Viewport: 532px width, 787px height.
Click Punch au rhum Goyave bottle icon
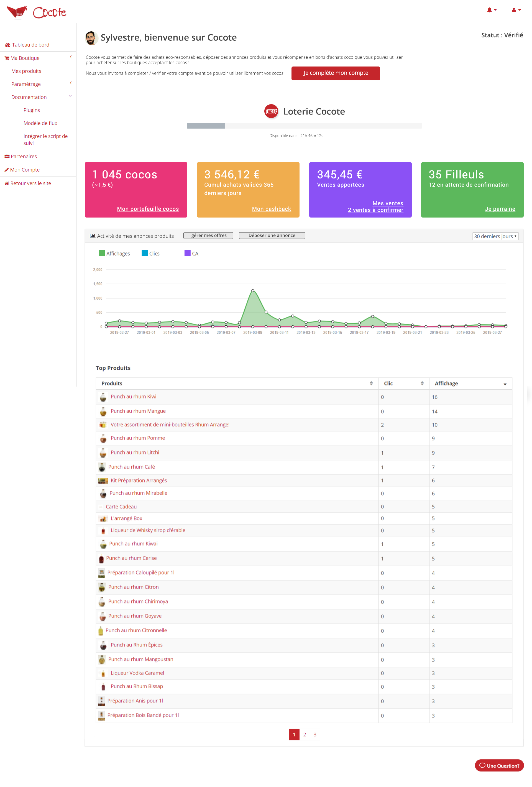(x=102, y=617)
